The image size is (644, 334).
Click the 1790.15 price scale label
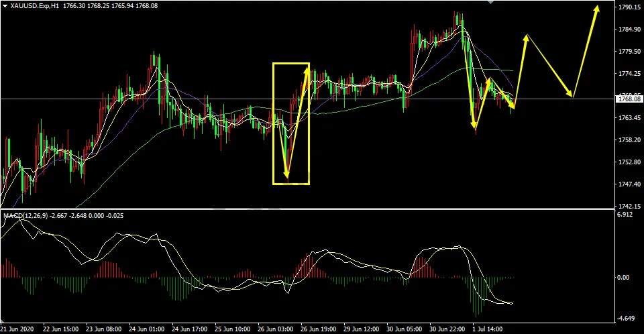point(629,7)
